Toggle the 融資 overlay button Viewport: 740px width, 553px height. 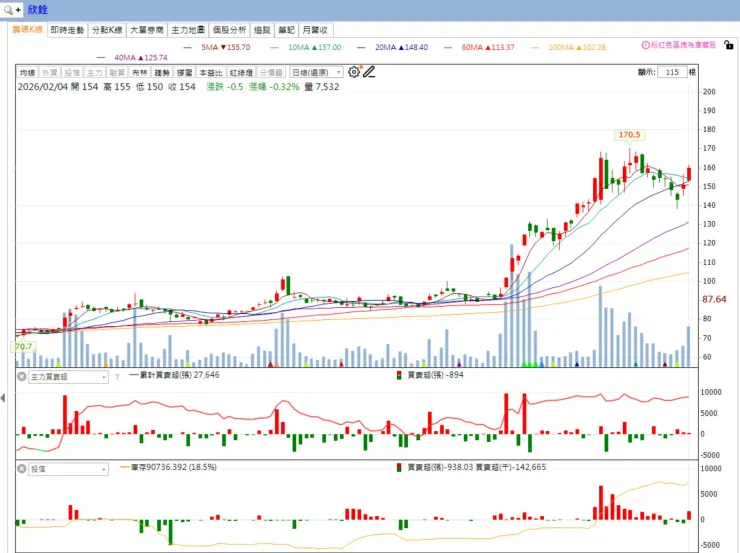117,73
